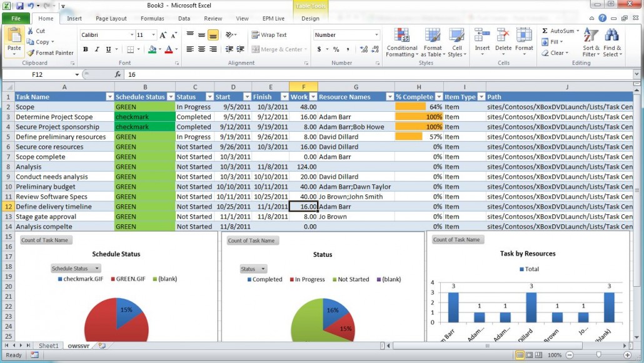The image size is (644, 363).
Task: Open the borders button
Action: (131, 49)
